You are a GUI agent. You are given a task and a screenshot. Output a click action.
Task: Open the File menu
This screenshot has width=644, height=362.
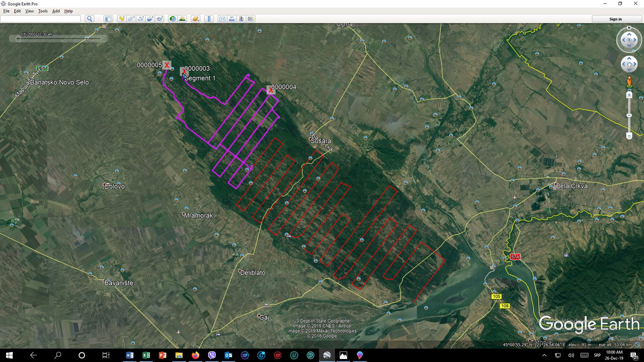click(6, 11)
